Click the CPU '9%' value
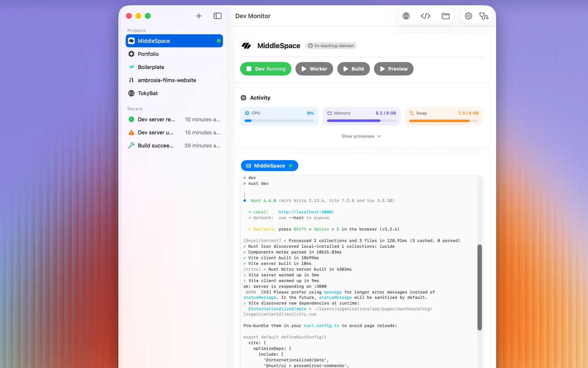This screenshot has height=368, width=588. pos(310,113)
